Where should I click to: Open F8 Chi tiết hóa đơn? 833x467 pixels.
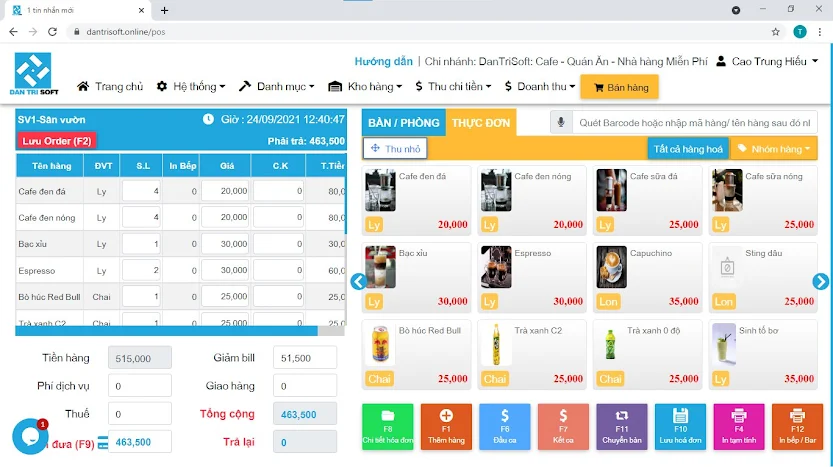click(x=387, y=427)
